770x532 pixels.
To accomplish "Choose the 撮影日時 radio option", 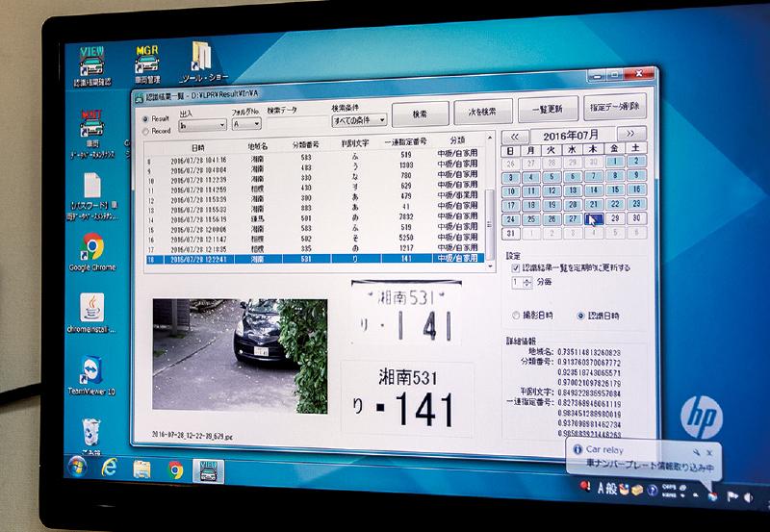I will (518, 315).
